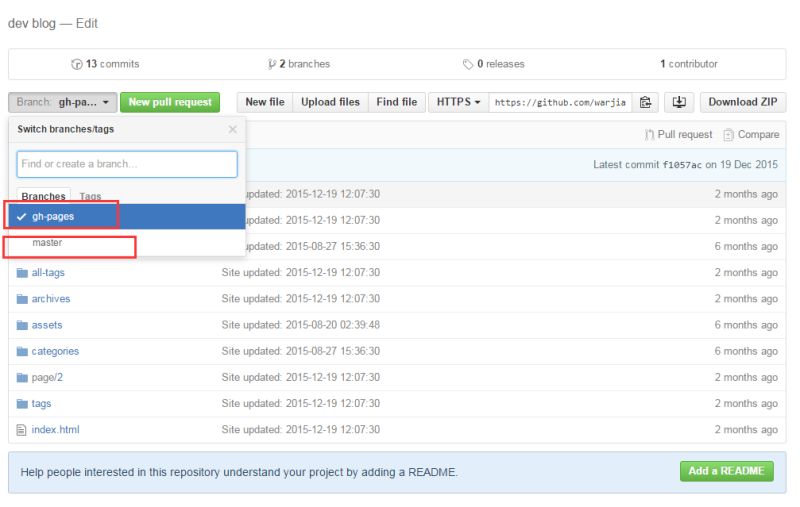This screenshot has height=507, width=800.
Task: Click the Add a README button
Action: (x=727, y=471)
